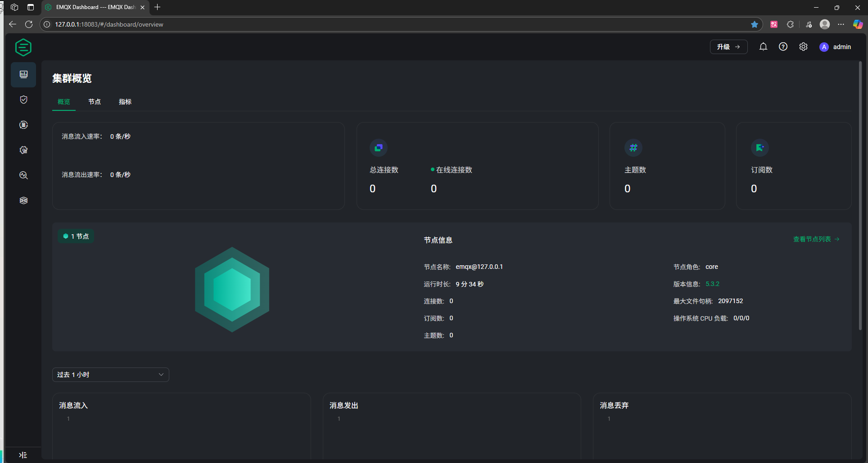Open a new browser tab
The image size is (868, 463).
click(157, 7)
